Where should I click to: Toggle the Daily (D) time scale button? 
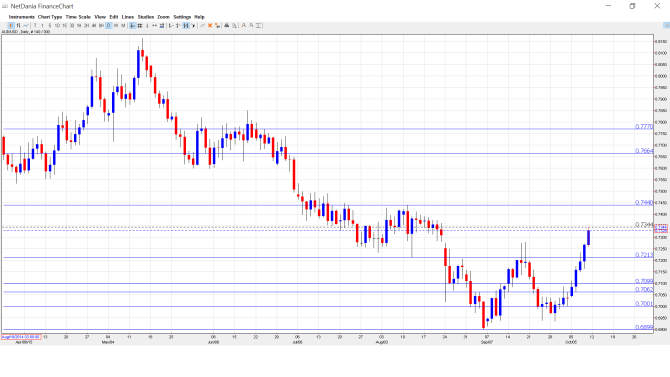tap(109, 26)
